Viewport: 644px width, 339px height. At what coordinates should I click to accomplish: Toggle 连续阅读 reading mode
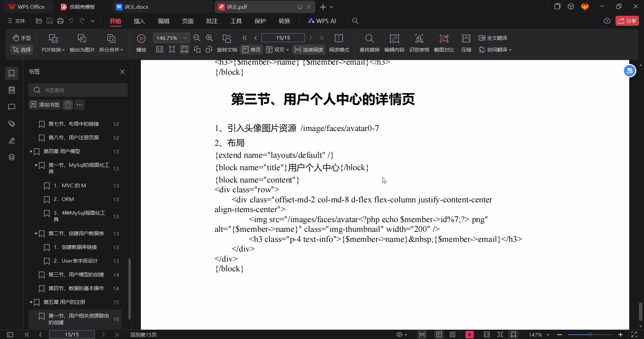[x=308, y=50]
